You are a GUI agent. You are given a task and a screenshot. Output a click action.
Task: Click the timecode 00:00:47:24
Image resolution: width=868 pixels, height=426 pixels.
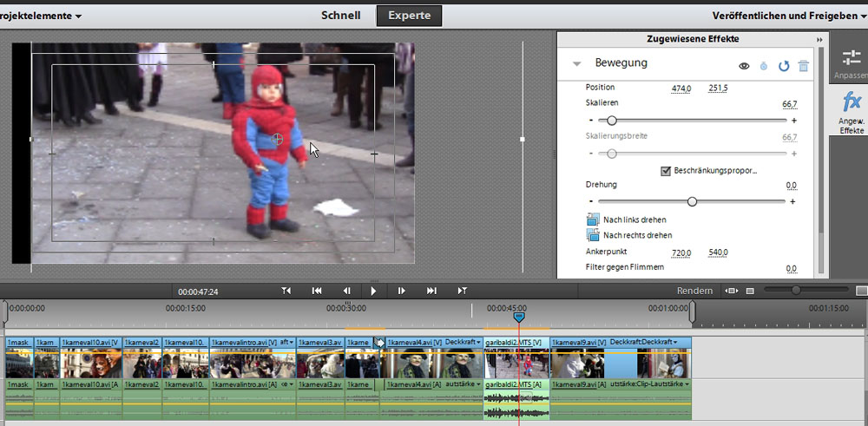[198, 292]
